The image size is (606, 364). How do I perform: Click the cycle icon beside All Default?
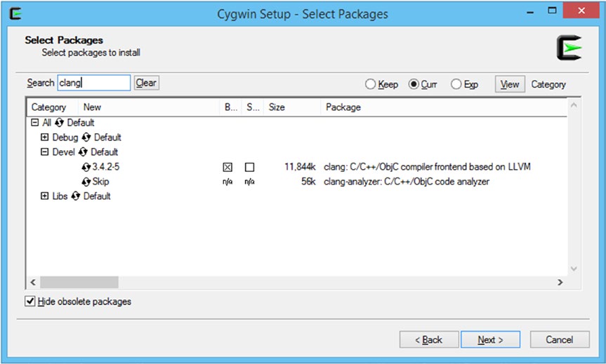point(59,123)
